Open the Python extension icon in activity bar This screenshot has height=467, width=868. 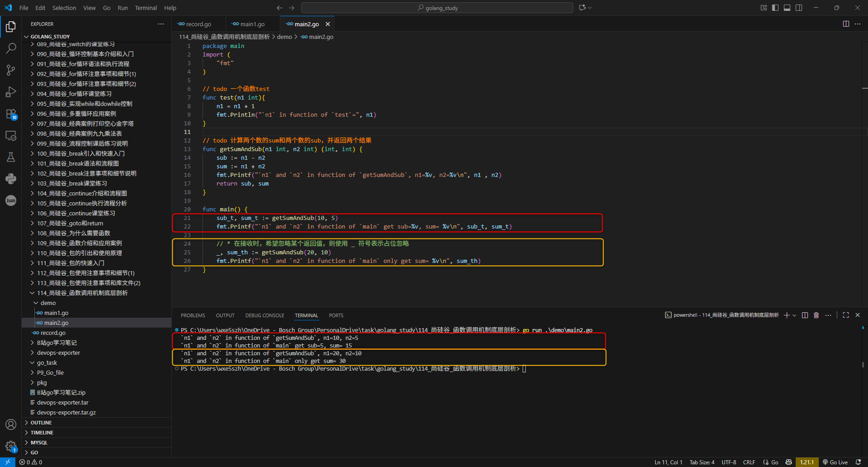click(11, 179)
